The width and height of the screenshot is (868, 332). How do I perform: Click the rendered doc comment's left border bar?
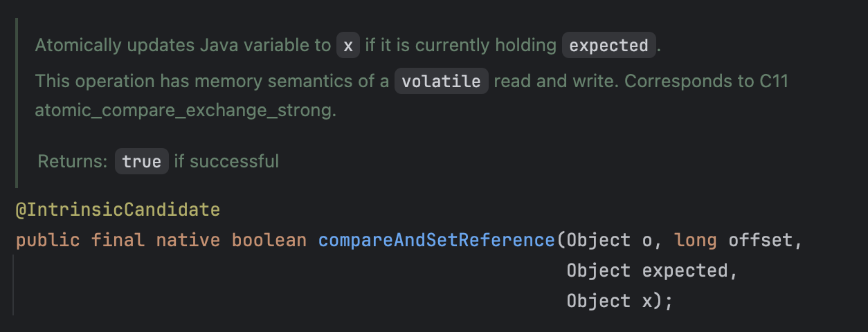point(17,104)
